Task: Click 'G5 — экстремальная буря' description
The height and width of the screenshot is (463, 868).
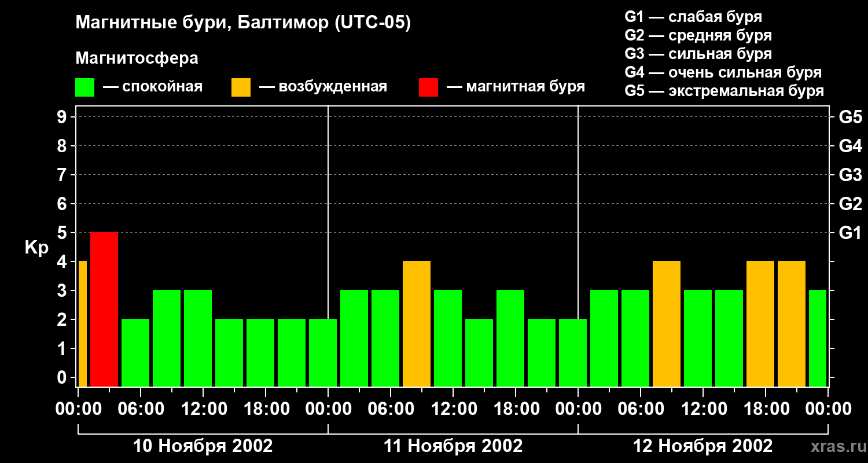Action: click(x=724, y=91)
